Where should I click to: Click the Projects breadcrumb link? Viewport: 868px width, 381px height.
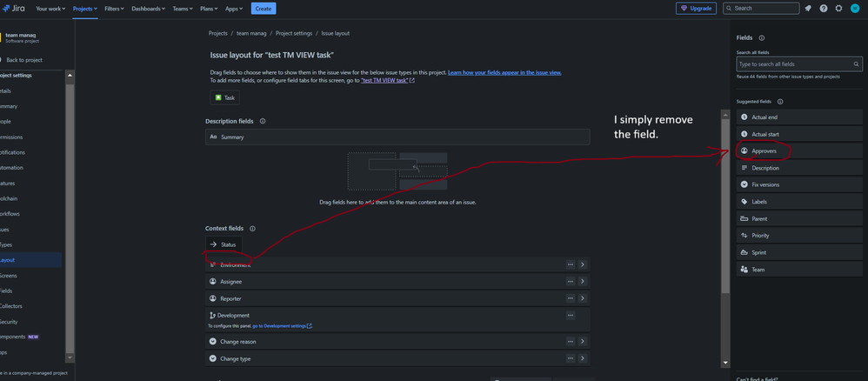point(218,33)
